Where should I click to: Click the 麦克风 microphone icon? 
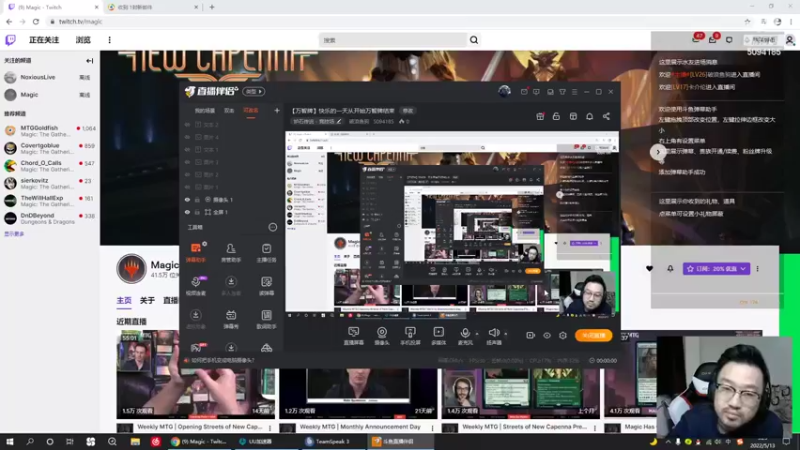465,333
